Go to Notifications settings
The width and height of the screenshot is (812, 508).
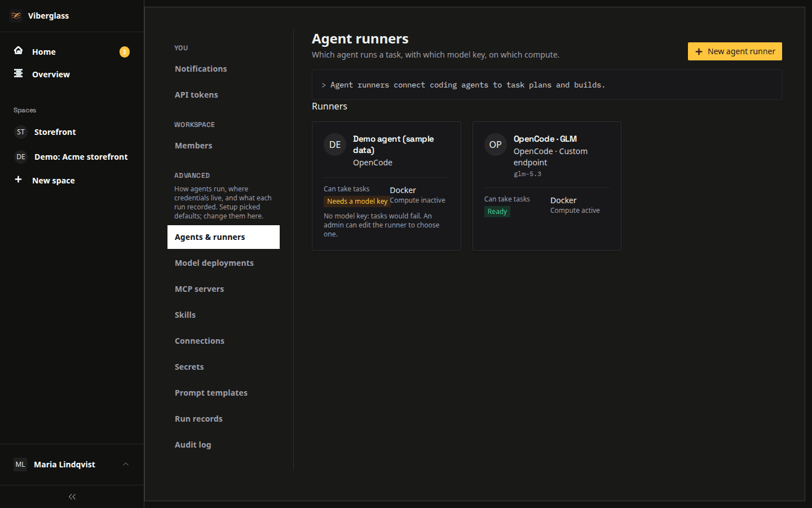223,69
